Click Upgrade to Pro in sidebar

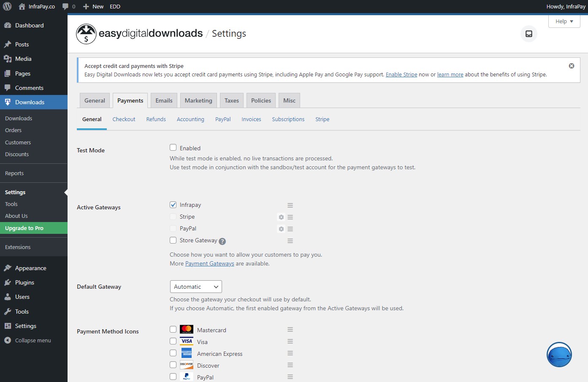click(x=34, y=228)
